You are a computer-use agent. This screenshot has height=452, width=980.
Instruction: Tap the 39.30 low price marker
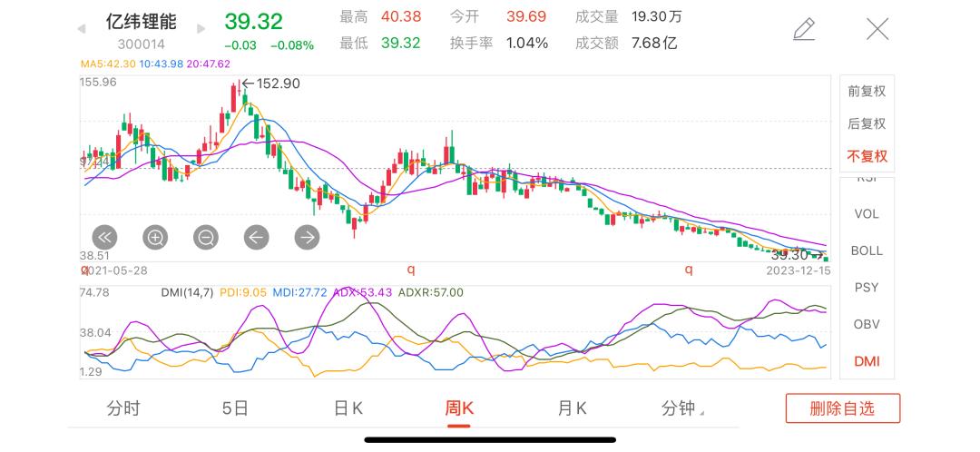pos(797,254)
